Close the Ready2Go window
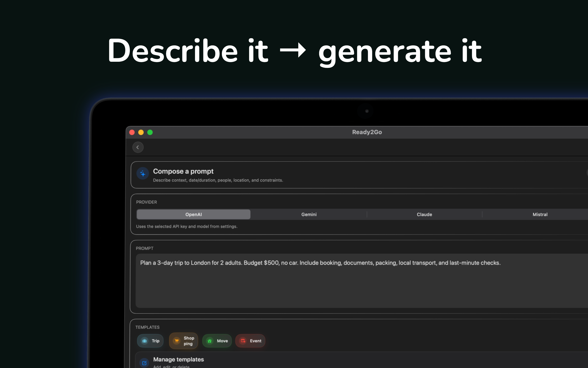 [x=132, y=132]
